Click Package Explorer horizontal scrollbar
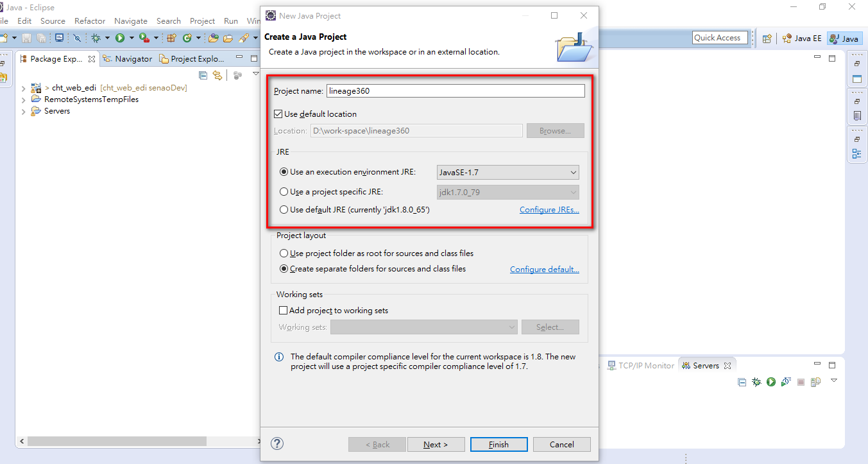868x464 pixels. coord(117,442)
